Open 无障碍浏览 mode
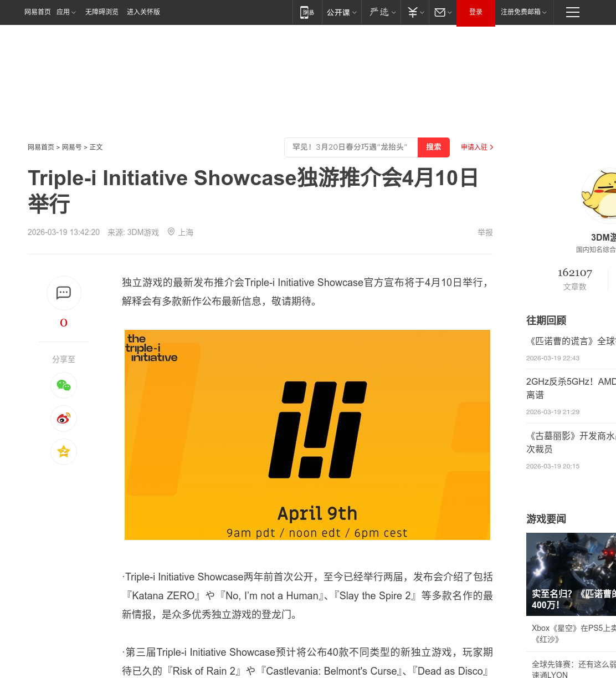Screen dimensions: 616x678 tap(102, 12)
